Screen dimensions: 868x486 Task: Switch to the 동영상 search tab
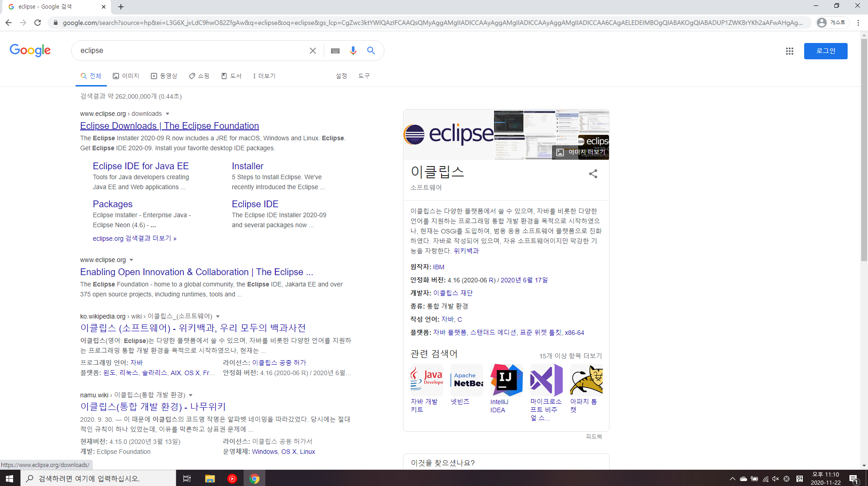[164, 76]
